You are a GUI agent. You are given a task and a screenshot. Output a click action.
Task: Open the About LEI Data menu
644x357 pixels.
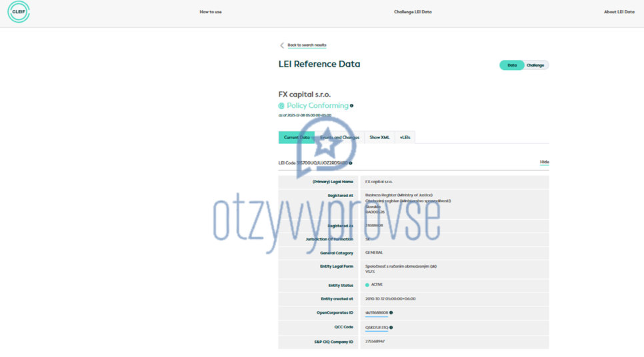pos(619,12)
